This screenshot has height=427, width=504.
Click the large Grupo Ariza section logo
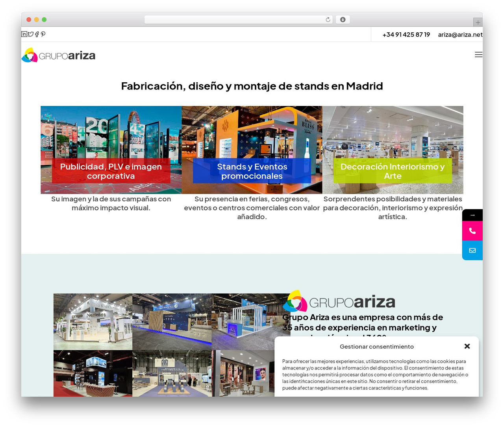tap(339, 301)
